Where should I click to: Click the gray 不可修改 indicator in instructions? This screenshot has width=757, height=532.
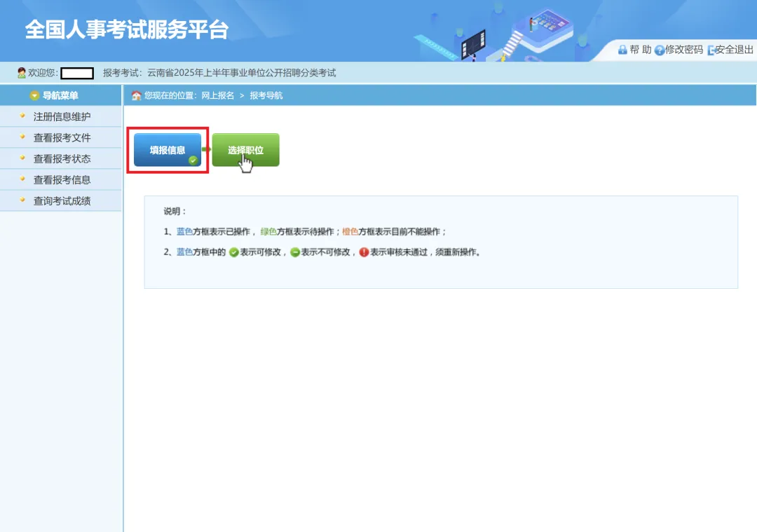tap(296, 251)
